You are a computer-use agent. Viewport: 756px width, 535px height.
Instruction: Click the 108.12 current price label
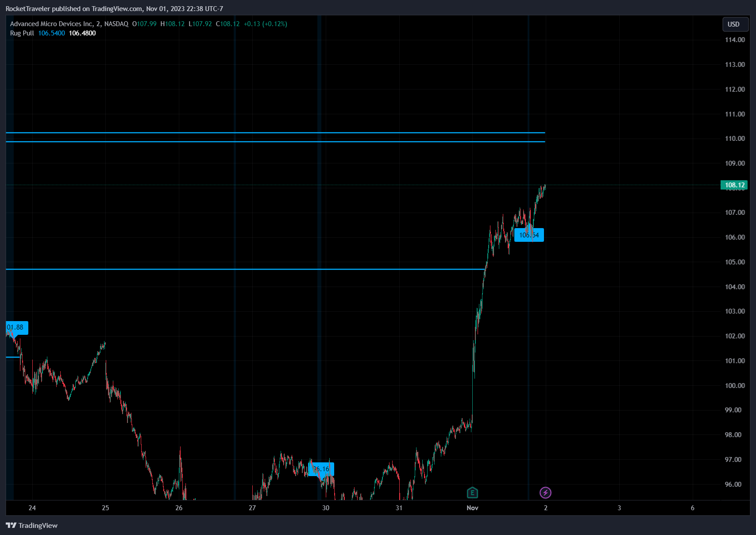click(x=734, y=185)
